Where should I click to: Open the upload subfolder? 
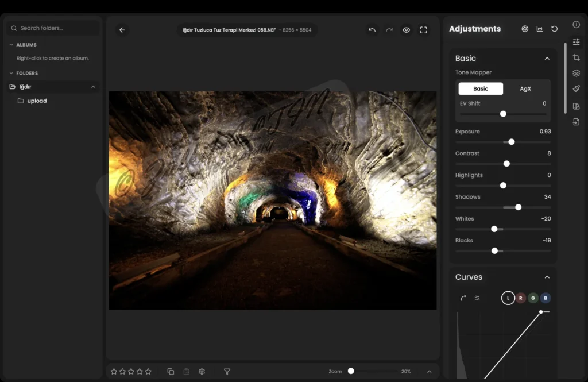(x=37, y=101)
